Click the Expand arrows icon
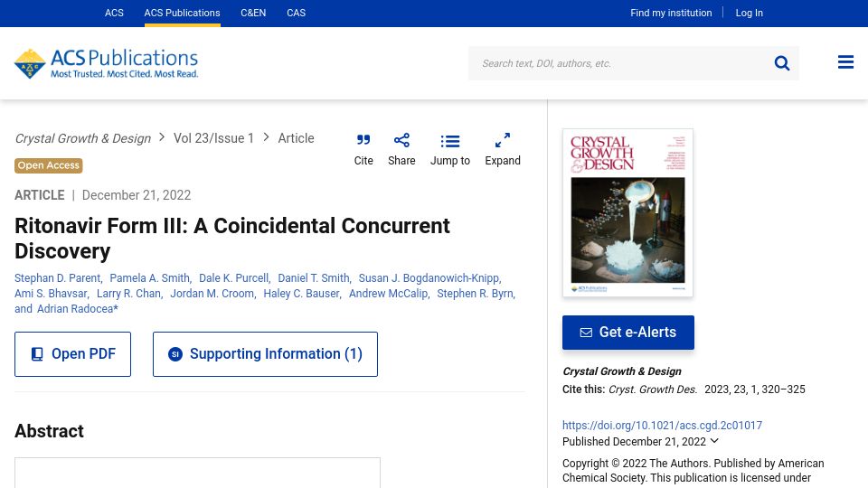 pos(502,140)
